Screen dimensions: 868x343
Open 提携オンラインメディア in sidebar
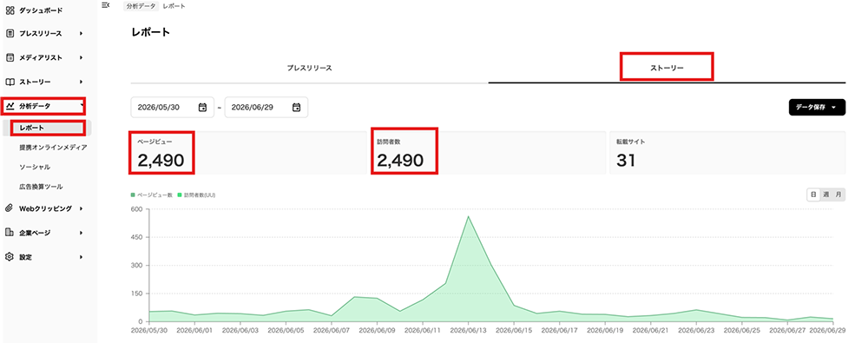[53, 148]
